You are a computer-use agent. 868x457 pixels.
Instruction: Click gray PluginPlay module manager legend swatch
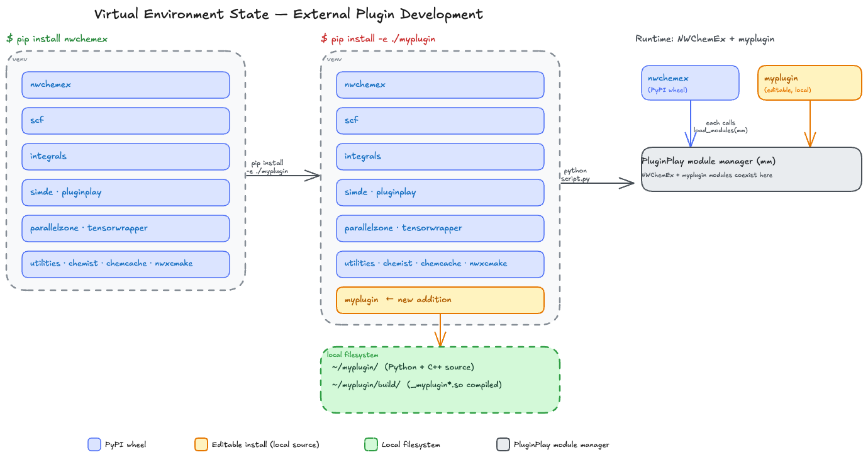tap(503, 444)
